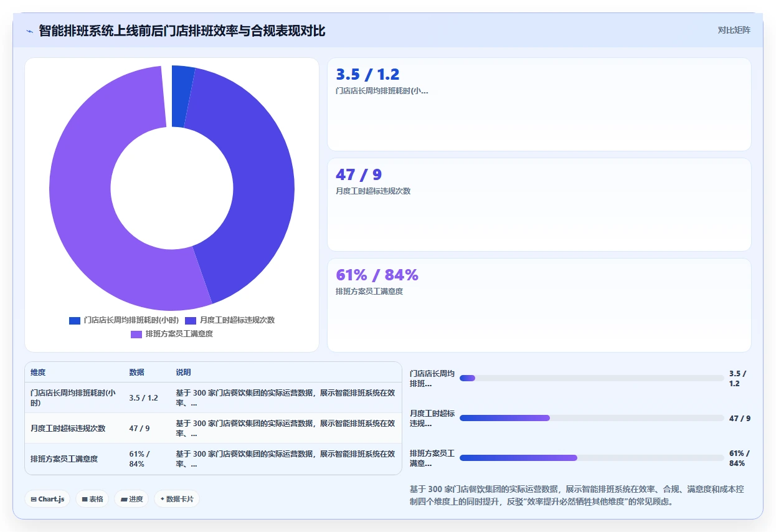
Task: Toggle the 月度工时超标违规次数 legend swatch
Action: 191,320
